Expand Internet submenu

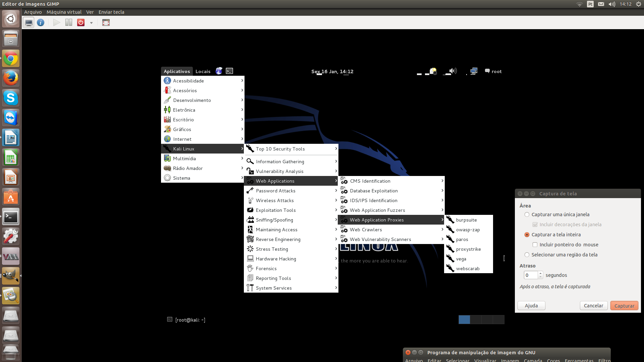click(203, 139)
